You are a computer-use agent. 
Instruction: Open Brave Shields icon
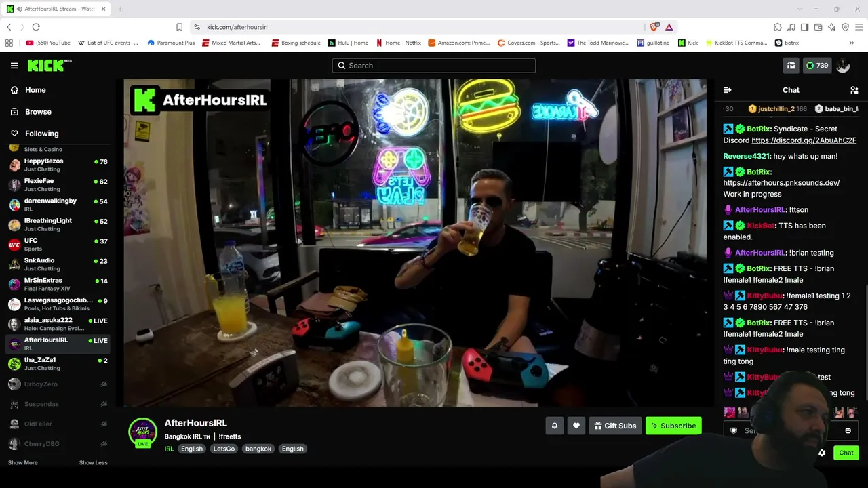click(654, 27)
